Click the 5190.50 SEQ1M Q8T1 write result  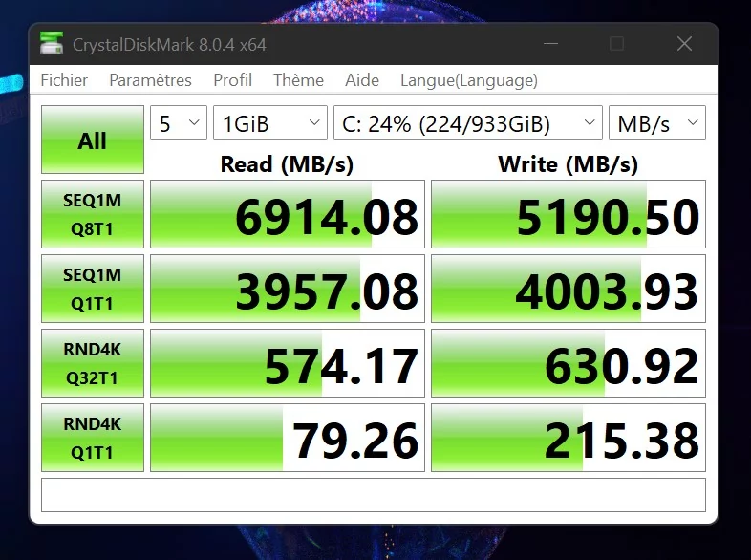[x=569, y=214]
